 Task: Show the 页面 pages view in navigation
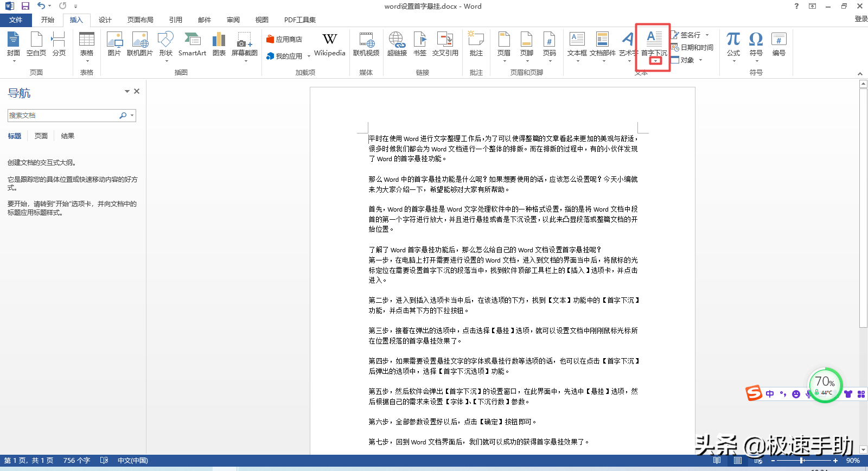tap(41, 136)
